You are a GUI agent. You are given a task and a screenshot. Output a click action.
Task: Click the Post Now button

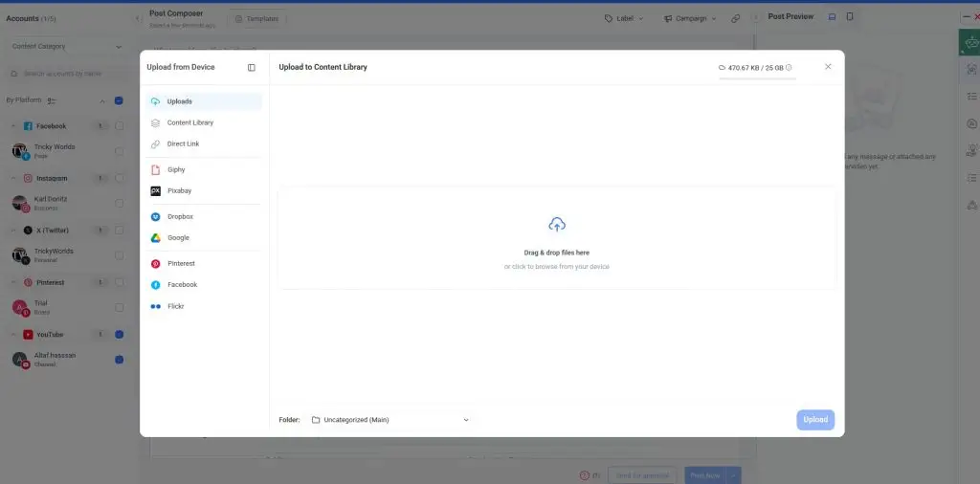pos(705,476)
